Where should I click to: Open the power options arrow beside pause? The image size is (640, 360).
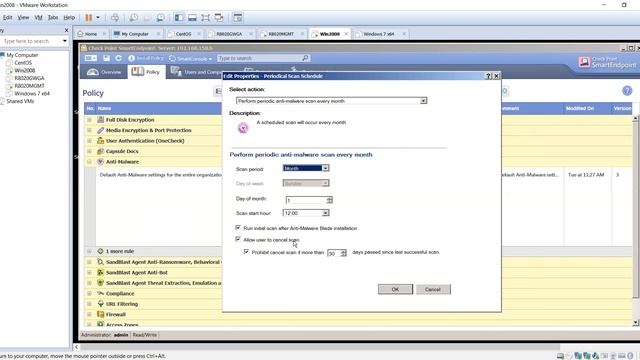pos(98,18)
